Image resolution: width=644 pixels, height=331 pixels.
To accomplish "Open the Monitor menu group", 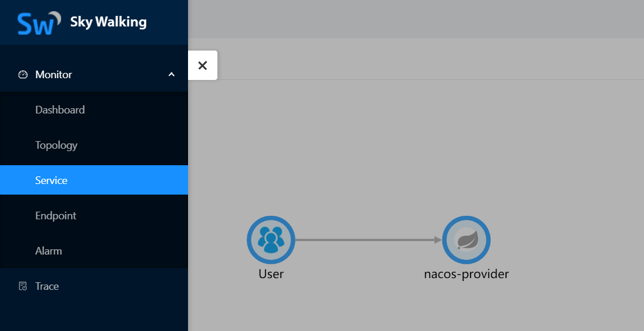I will tap(94, 75).
